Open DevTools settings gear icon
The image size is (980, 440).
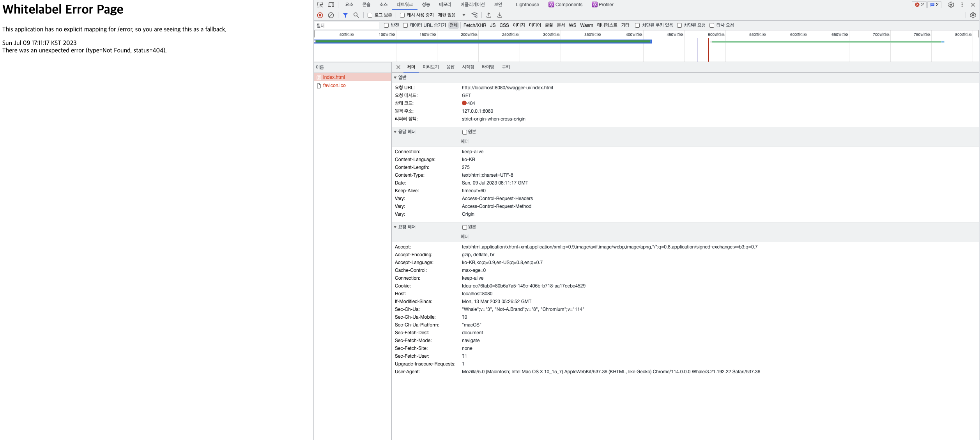tap(951, 5)
